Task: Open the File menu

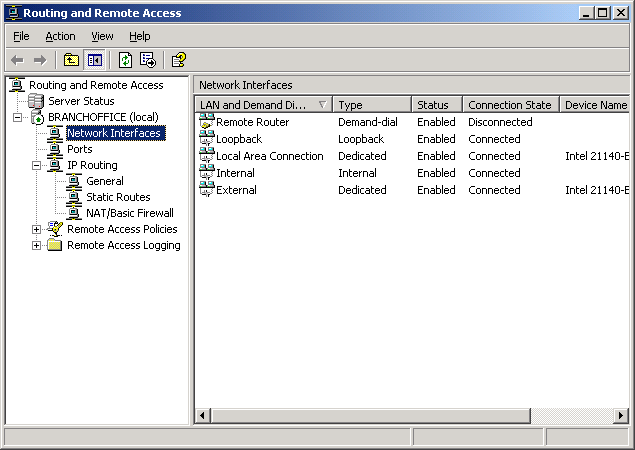Action: tap(21, 36)
